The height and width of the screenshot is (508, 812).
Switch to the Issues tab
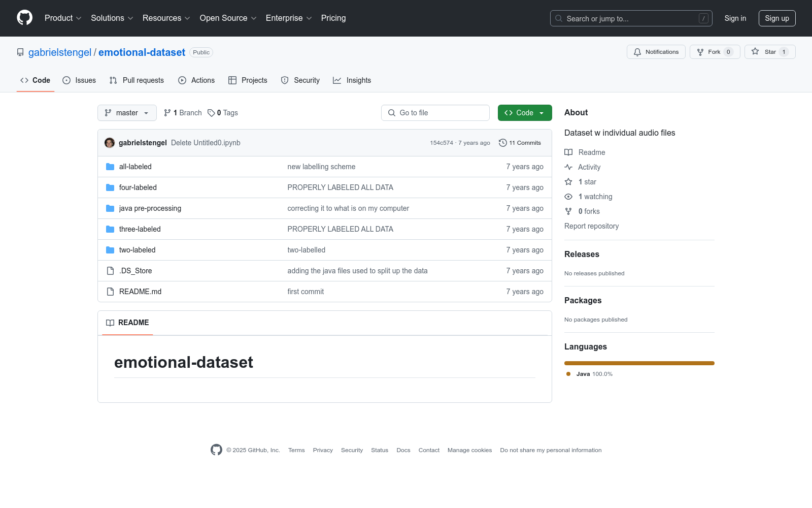(x=79, y=80)
